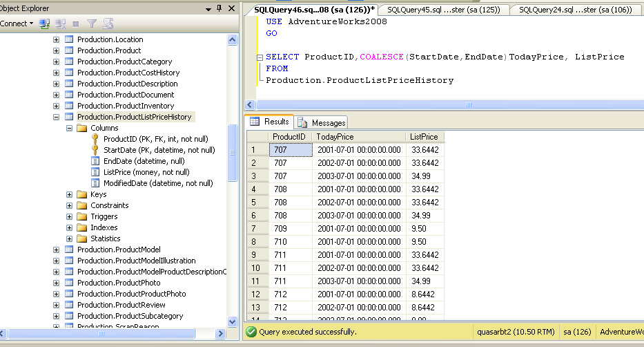644x347 pixels.
Task: Click the Object Explorer scroll up arrow
Action: 232,40
